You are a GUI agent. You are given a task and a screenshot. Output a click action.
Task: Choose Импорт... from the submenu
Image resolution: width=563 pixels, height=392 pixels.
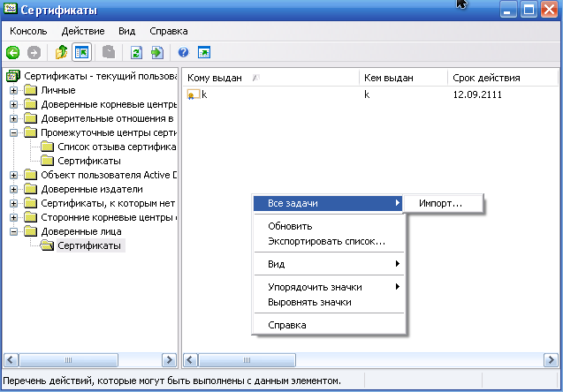(444, 203)
